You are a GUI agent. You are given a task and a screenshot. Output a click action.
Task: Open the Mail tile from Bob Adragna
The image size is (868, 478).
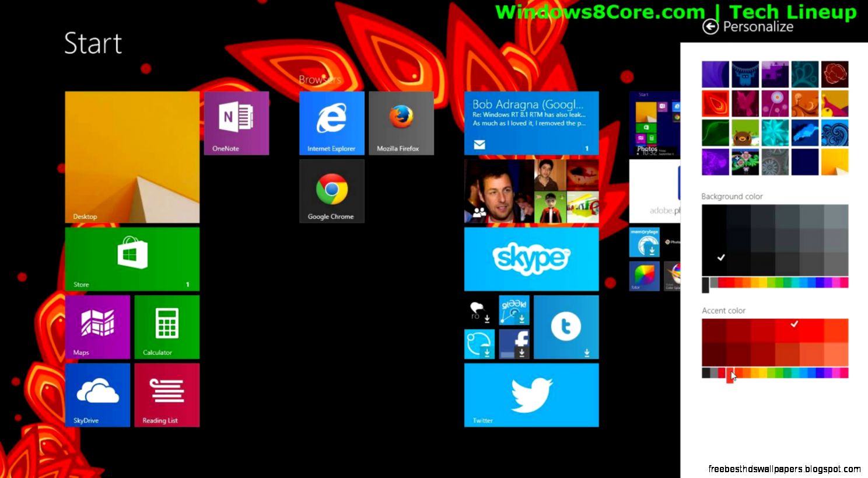[x=531, y=123]
